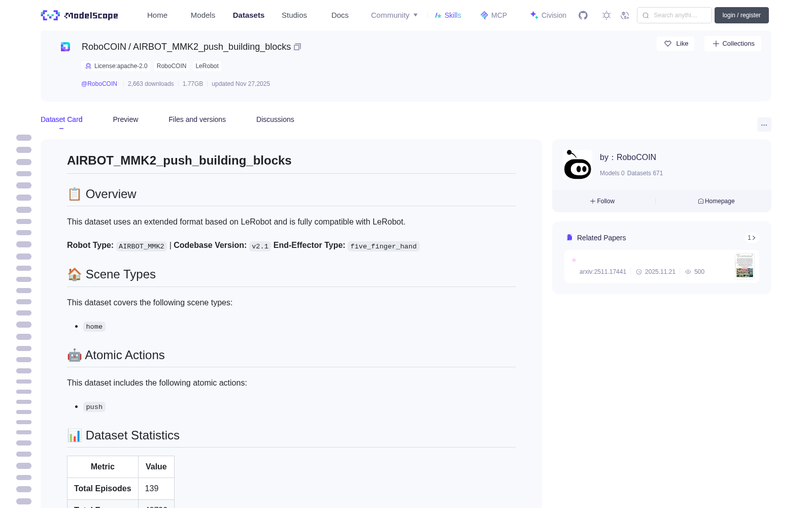Click the Related Papers document icon
The height and width of the screenshot is (508, 812).
pyautogui.click(x=569, y=237)
